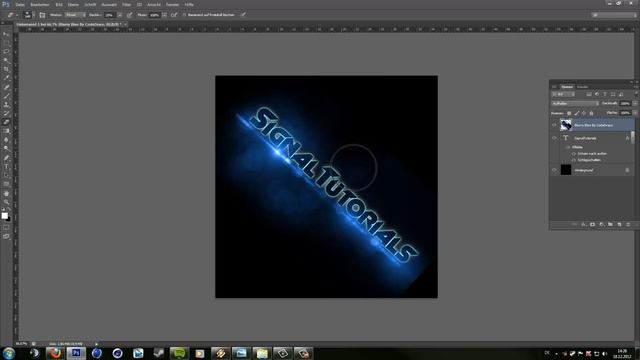Screen dimensions: 640x360
Task: Open the Ebene menu
Action: click(73, 4)
